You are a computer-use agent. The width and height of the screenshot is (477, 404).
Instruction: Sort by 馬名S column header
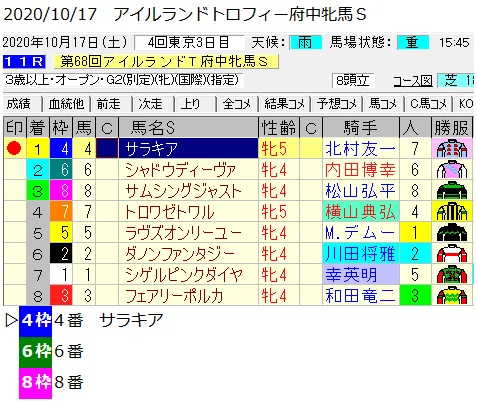[188, 127]
